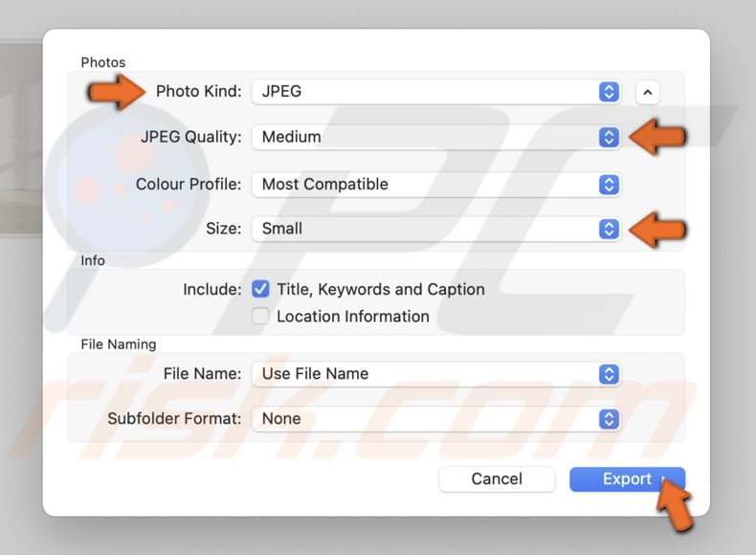Screen dimensions: 756x555
Task: Click the Size label
Action: click(x=224, y=229)
